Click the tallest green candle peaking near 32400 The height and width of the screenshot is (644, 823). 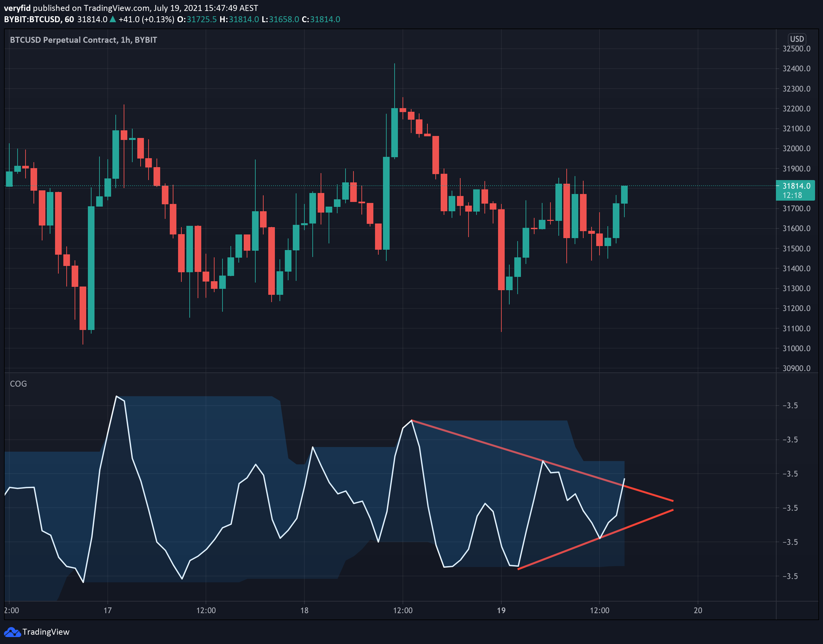394,132
